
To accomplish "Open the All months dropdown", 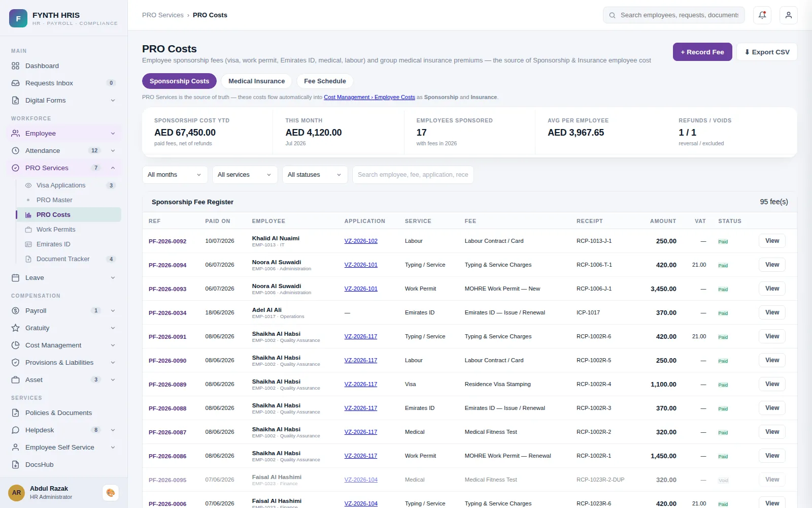I will pos(175,175).
